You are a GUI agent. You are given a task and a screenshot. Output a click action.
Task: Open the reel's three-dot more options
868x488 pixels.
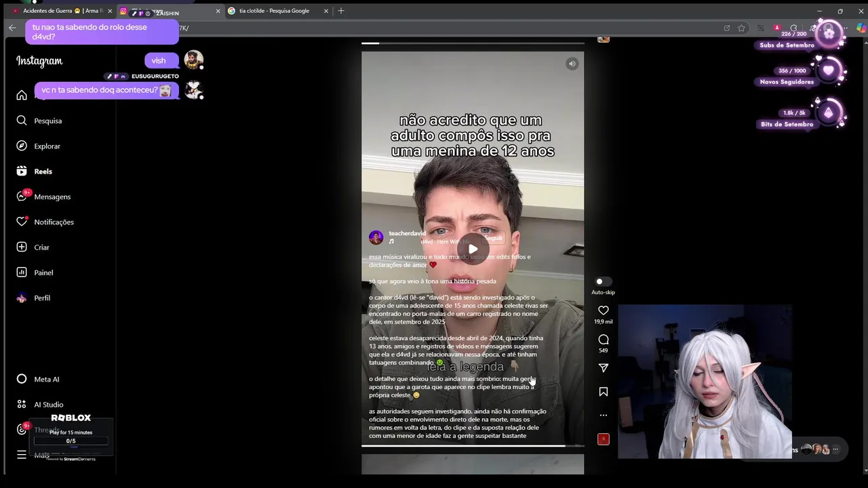(604, 415)
